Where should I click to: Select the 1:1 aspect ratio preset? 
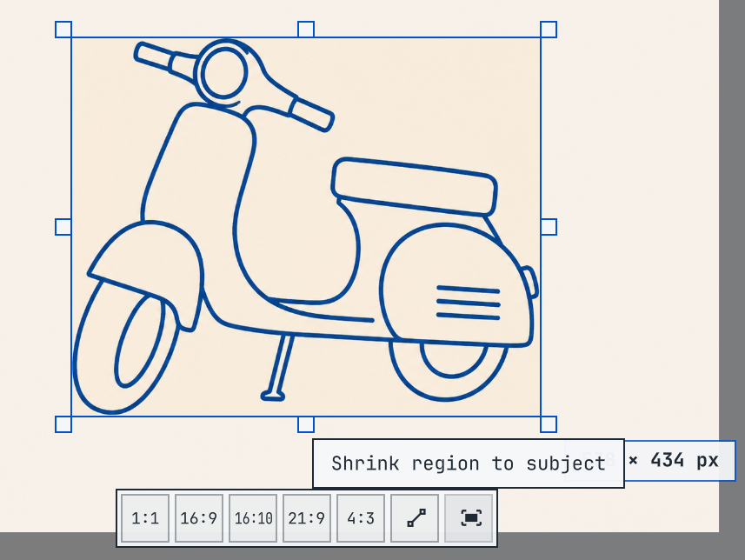tap(145, 518)
